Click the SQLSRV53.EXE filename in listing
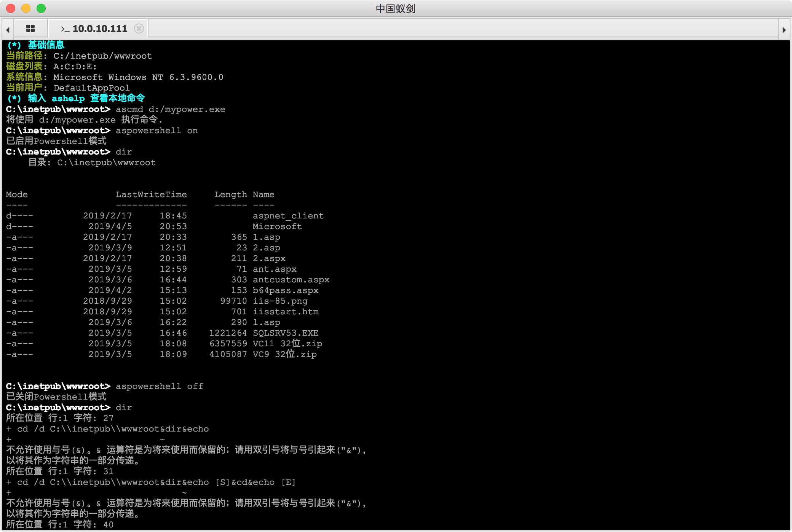 pos(286,333)
